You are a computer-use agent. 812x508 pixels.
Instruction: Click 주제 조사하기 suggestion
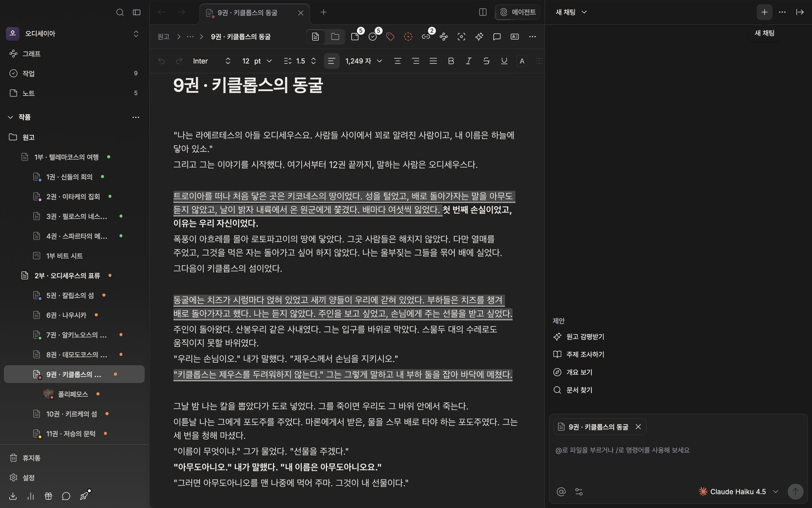579,354
